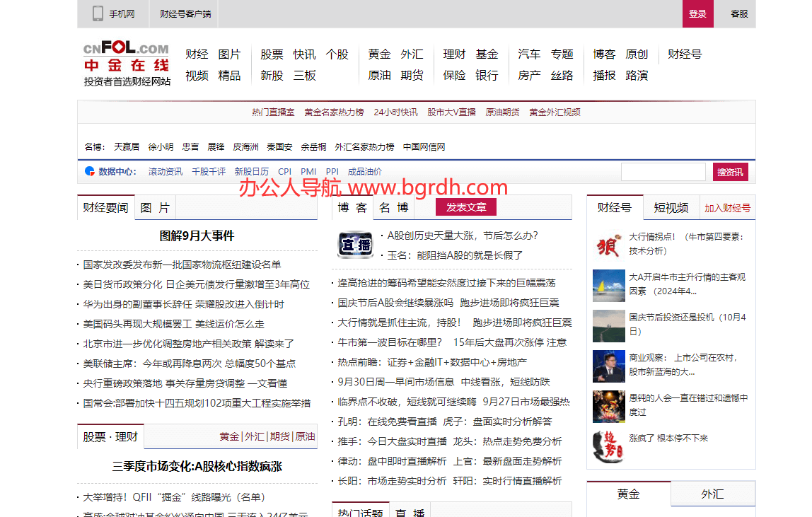The image size is (812, 517).
Task: Open the 博客 navigation menu item
Action: coord(603,53)
